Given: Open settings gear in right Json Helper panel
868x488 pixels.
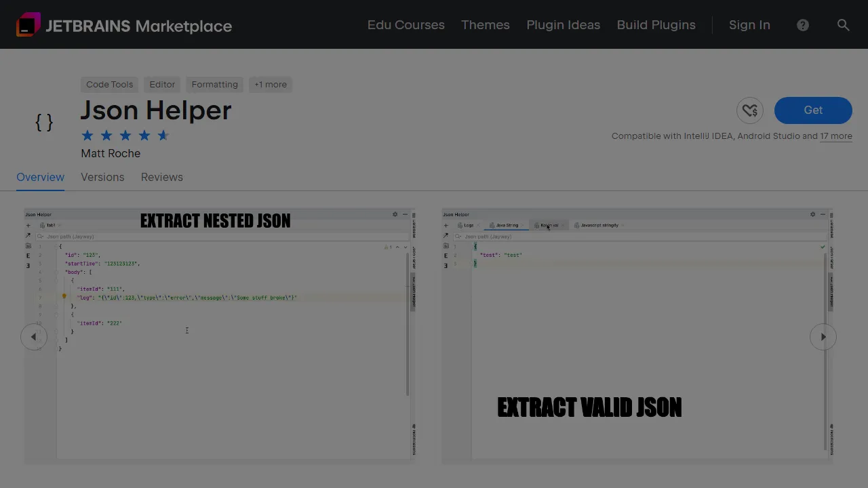Looking at the screenshot, I should (x=812, y=214).
